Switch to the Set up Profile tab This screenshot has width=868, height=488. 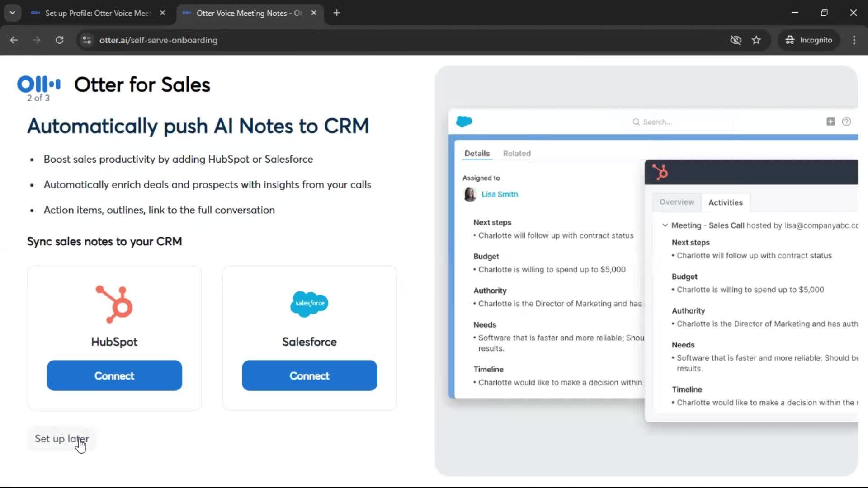point(98,13)
